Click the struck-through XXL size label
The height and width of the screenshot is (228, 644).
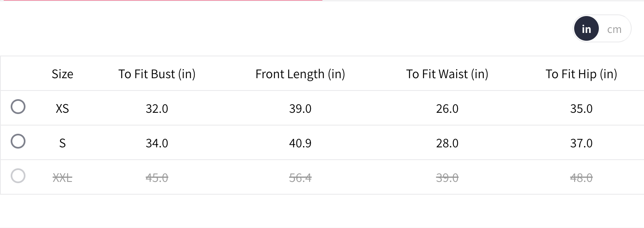coord(62,178)
